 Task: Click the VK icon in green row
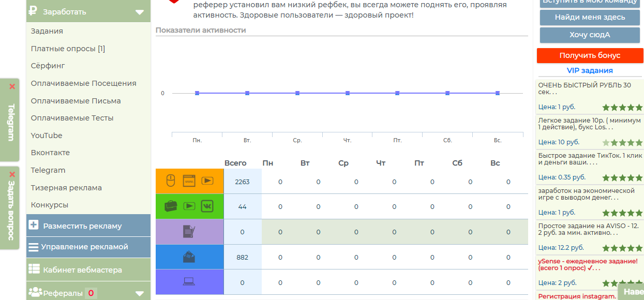[x=207, y=206]
